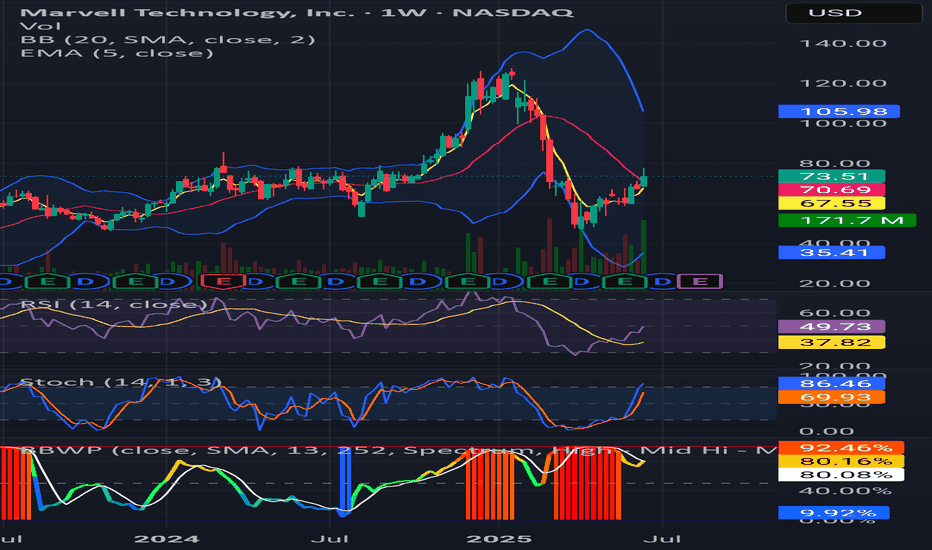Click the 40.00% BBWP axis tick
The height and width of the screenshot is (550, 932).
click(x=845, y=491)
